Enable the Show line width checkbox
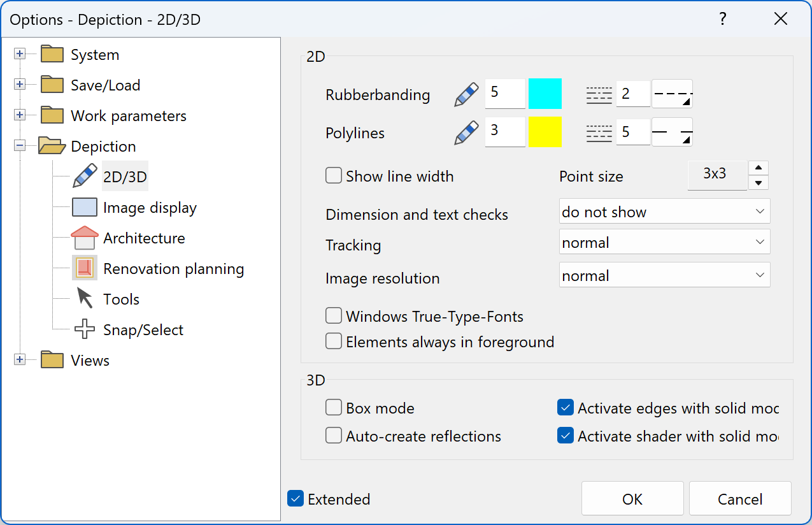Screen dimensions: 812x525 click(x=334, y=175)
